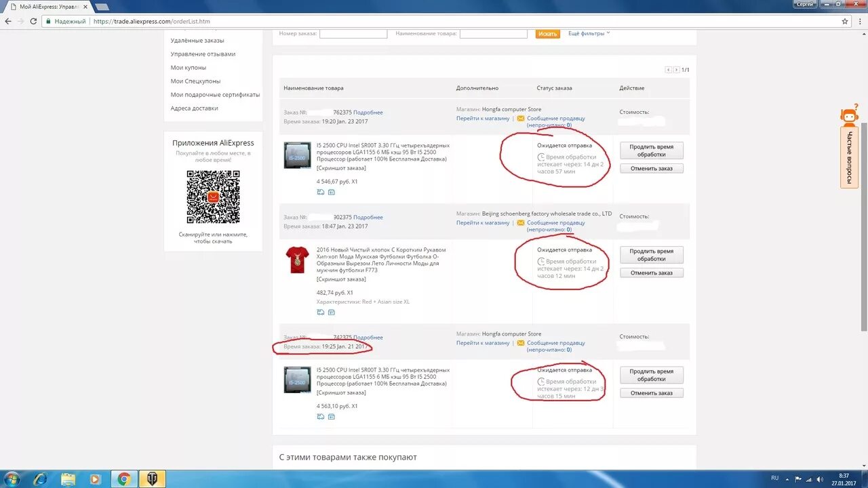Click envelope icon for order 762375
This screenshot has height=488, width=868.
click(x=521, y=118)
